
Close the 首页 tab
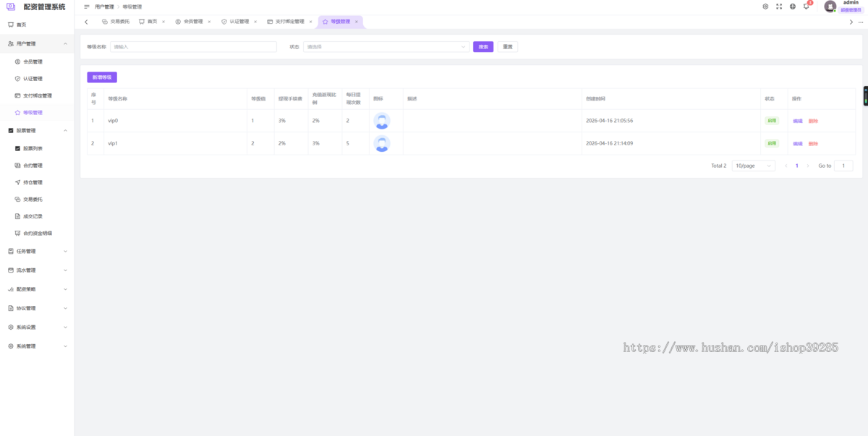[163, 22]
